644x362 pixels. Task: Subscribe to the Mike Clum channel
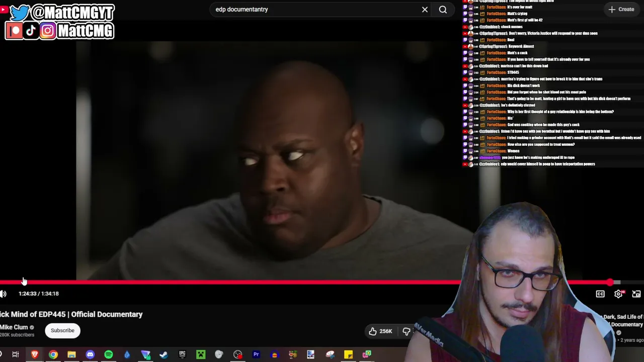click(x=62, y=330)
